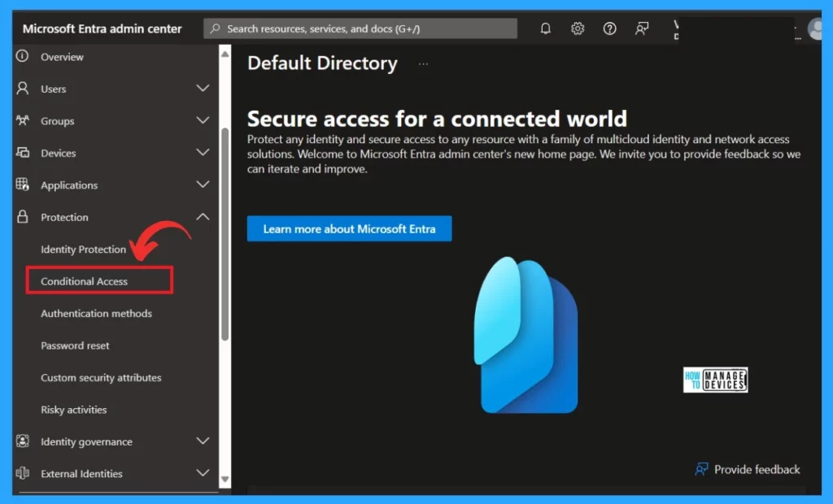Image resolution: width=833 pixels, height=504 pixels.
Task: Select External Identities label in sidebar
Action: (81, 474)
